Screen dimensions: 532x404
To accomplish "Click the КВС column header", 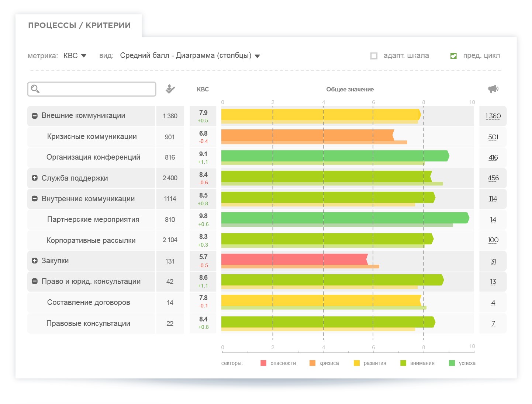I will pyautogui.click(x=203, y=89).
